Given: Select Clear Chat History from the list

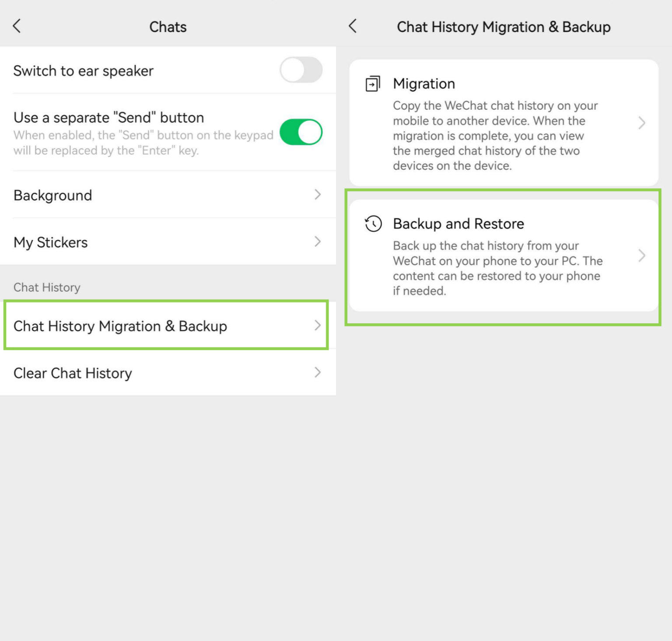Looking at the screenshot, I should 73,373.
